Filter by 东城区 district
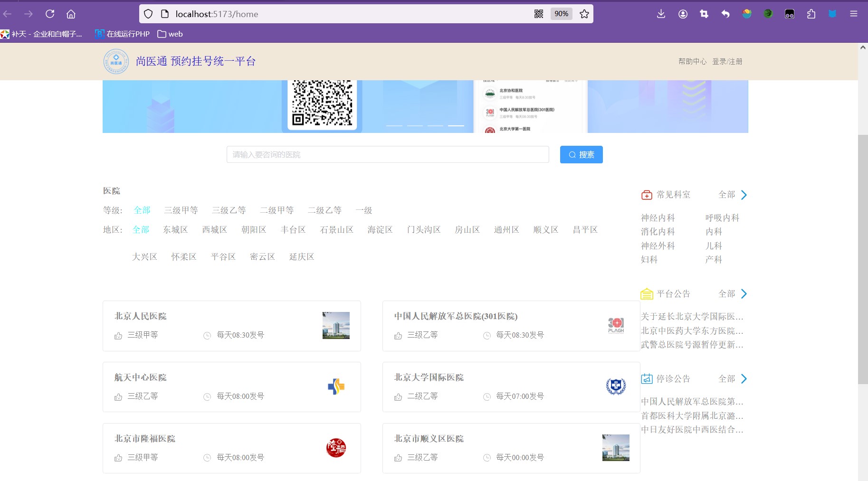The width and height of the screenshot is (868, 481). coord(176,230)
